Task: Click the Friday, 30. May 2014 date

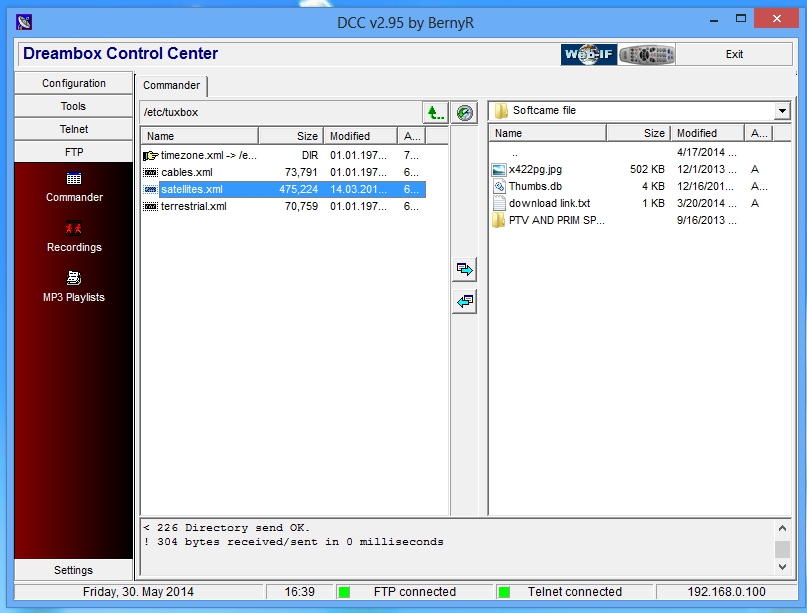Action: pos(138,592)
